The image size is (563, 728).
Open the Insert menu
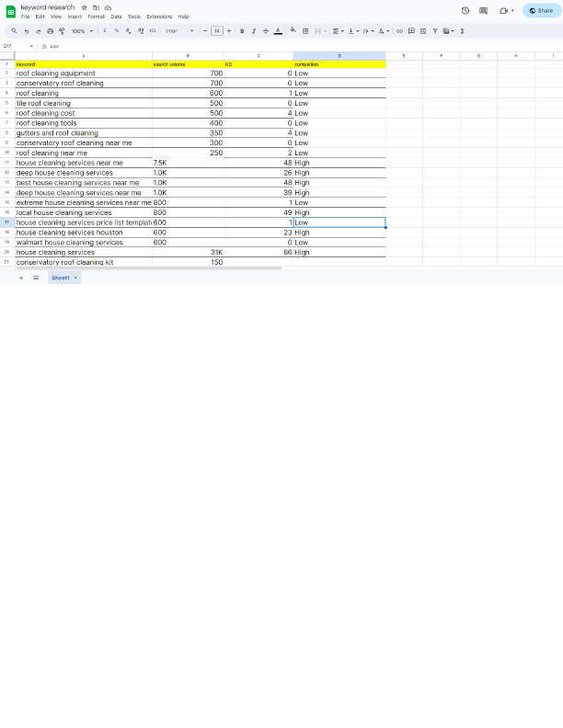point(75,17)
